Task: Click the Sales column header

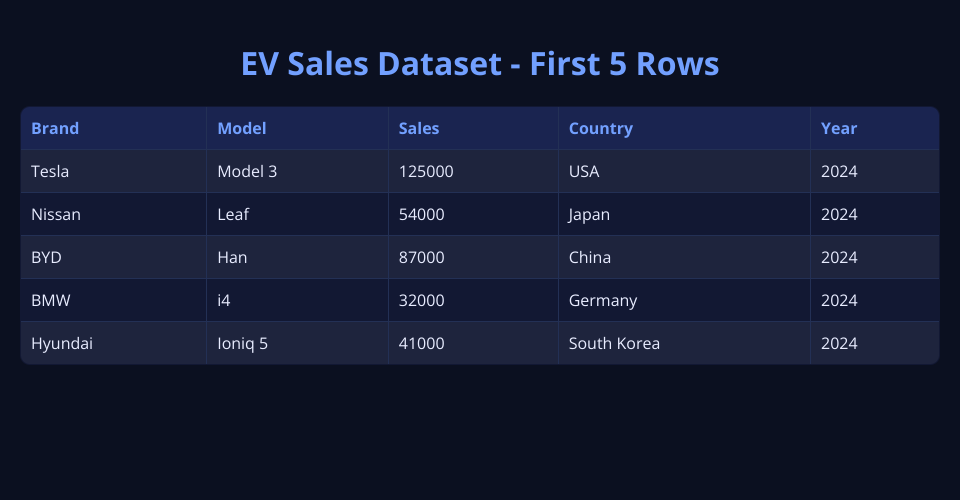Action: [x=419, y=128]
